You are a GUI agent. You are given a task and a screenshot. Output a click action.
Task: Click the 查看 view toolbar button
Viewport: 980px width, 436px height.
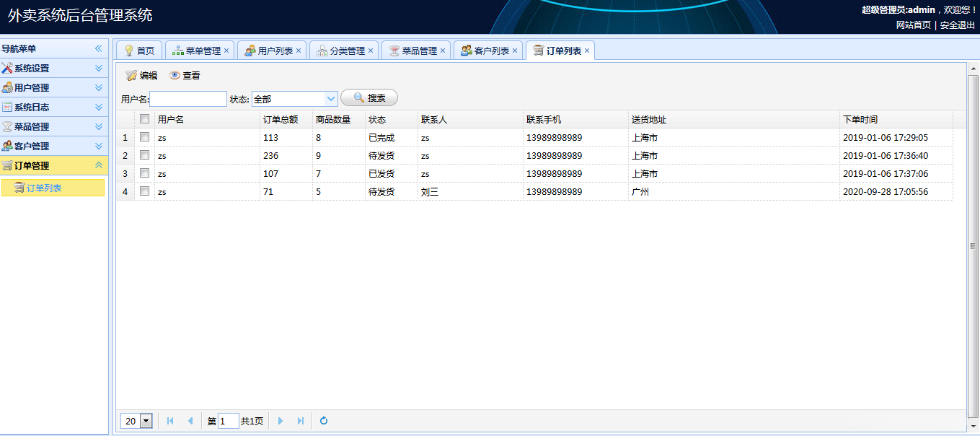pyautogui.click(x=185, y=75)
